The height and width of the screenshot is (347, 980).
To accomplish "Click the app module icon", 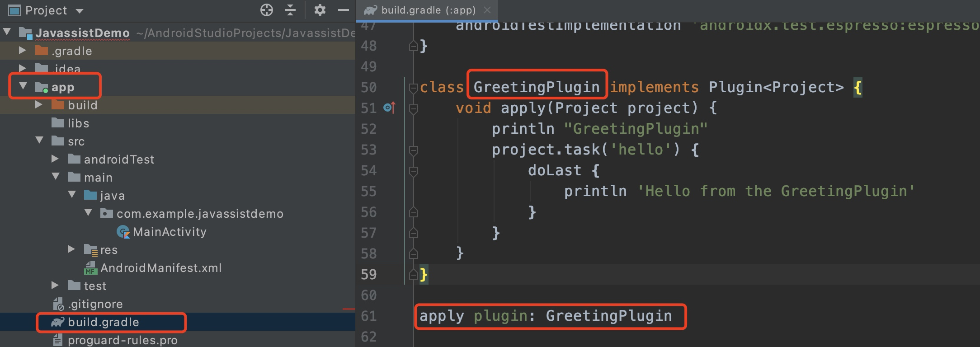I will point(42,87).
